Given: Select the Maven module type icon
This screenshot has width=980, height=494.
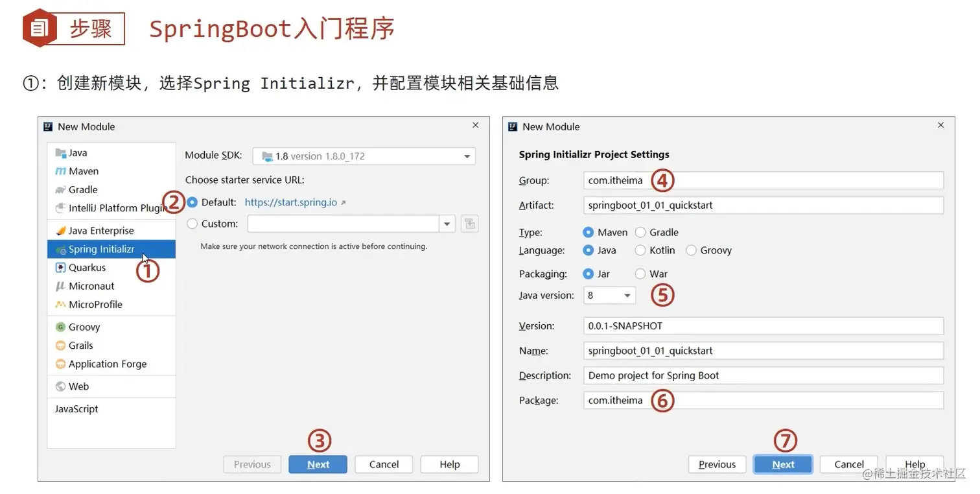Looking at the screenshot, I should [62, 171].
